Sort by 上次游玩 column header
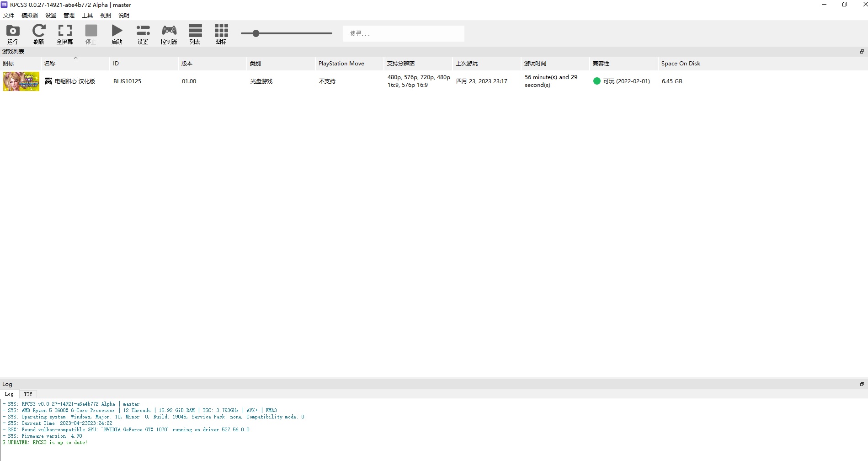The image size is (868, 461). tap(487, 64)
